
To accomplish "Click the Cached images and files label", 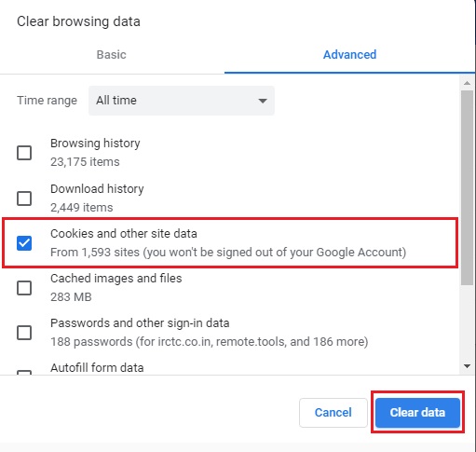I will point(116,279).
